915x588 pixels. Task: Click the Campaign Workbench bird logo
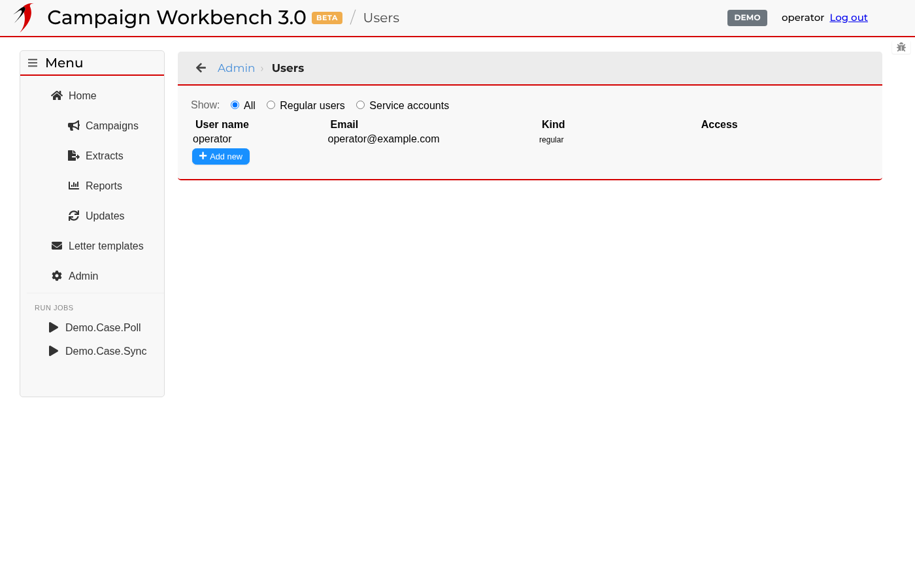coord(24,18)
